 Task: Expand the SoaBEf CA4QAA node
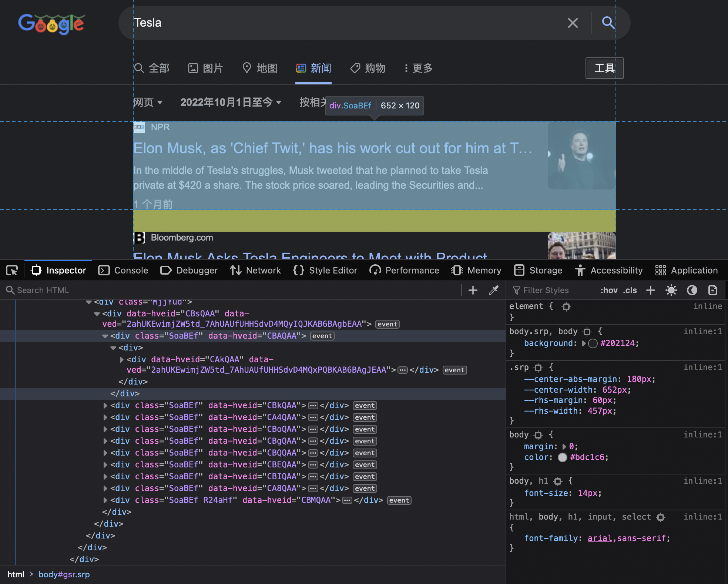(105, 417)
